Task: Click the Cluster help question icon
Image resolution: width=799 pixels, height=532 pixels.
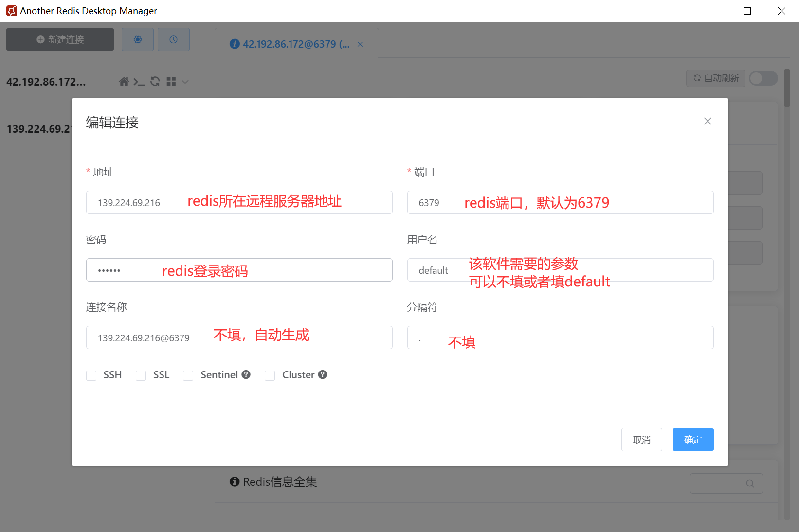Action: pos(323,374)
